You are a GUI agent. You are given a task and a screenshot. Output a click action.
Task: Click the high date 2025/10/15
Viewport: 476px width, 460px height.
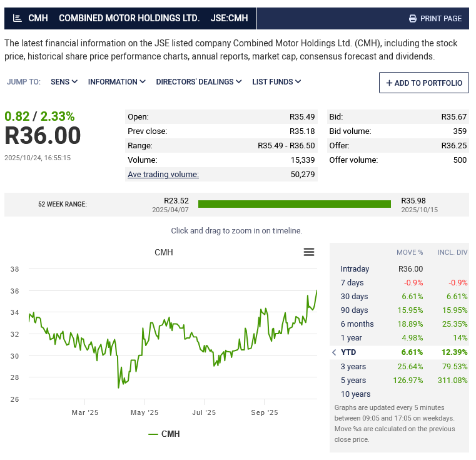(420, 210)
